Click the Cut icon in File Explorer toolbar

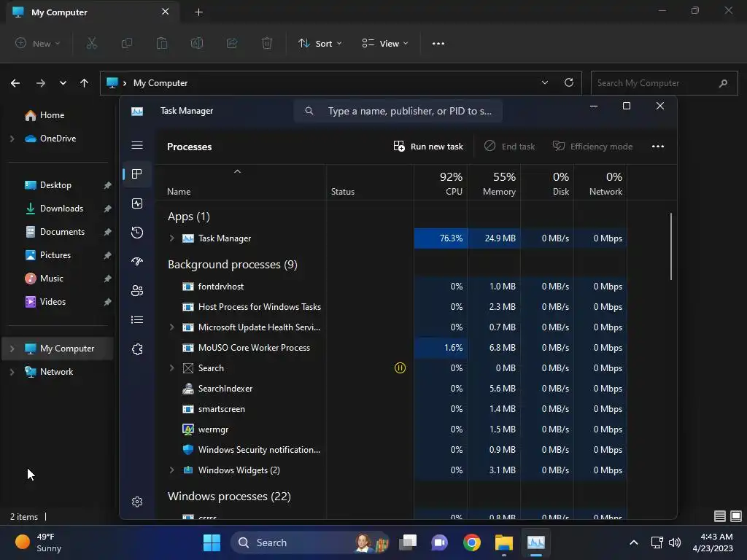pos(91,43)
